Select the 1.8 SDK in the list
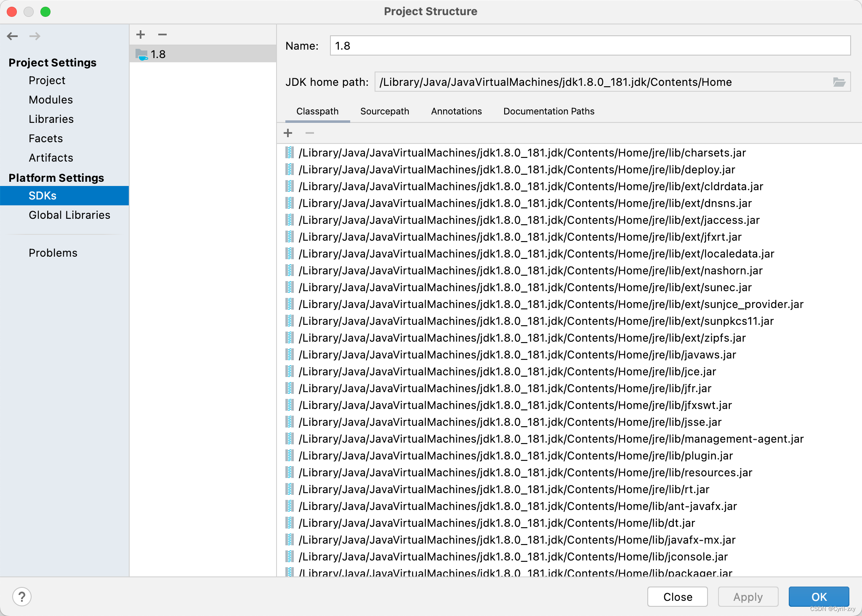This screenshot has width=862, height=616. (x=158, y=54)
